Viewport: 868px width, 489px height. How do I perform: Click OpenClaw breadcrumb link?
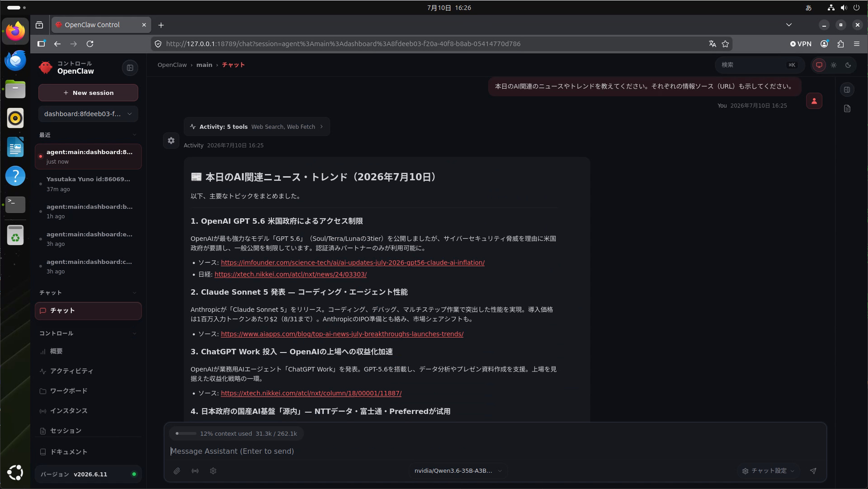click(x=172, y=65)
